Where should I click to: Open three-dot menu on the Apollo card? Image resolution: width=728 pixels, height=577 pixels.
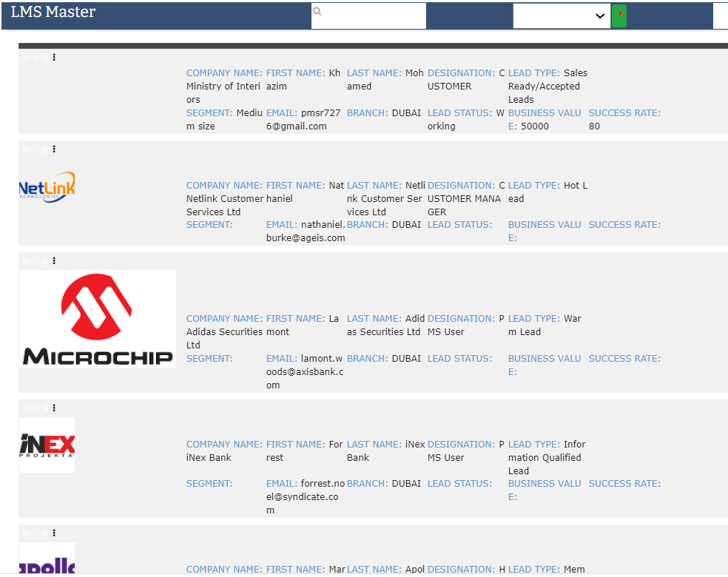tap(54, 533)
